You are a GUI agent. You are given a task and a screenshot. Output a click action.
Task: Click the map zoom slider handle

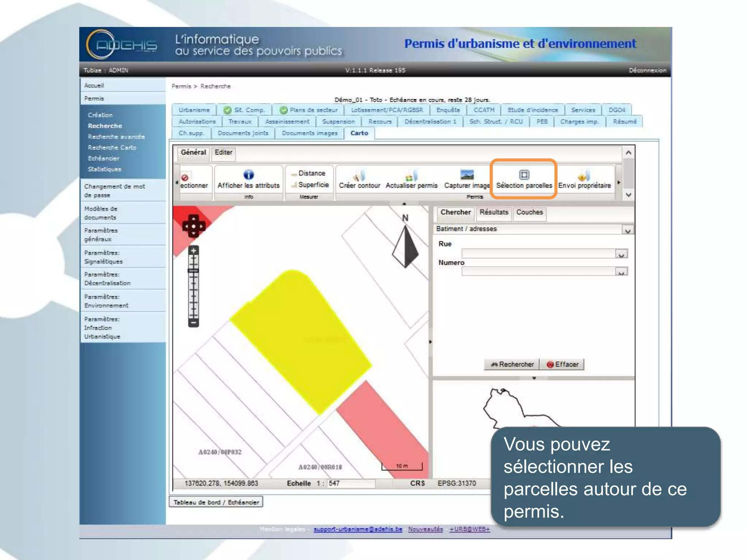click(x=193, y=271)
